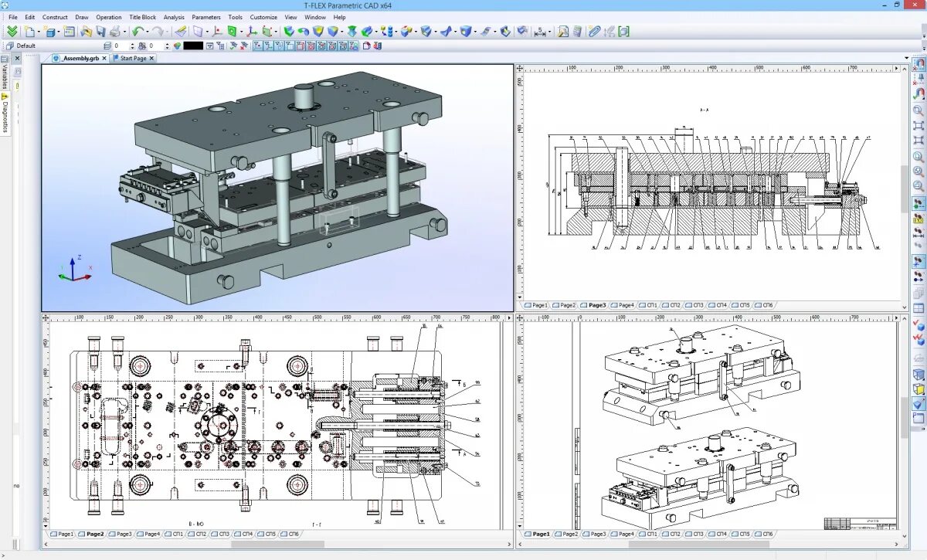Click the blue 3D box view icon in the right toolbar
Image resolution: width=927 pixels, height=560 pixels.
(x=919, y=374)
